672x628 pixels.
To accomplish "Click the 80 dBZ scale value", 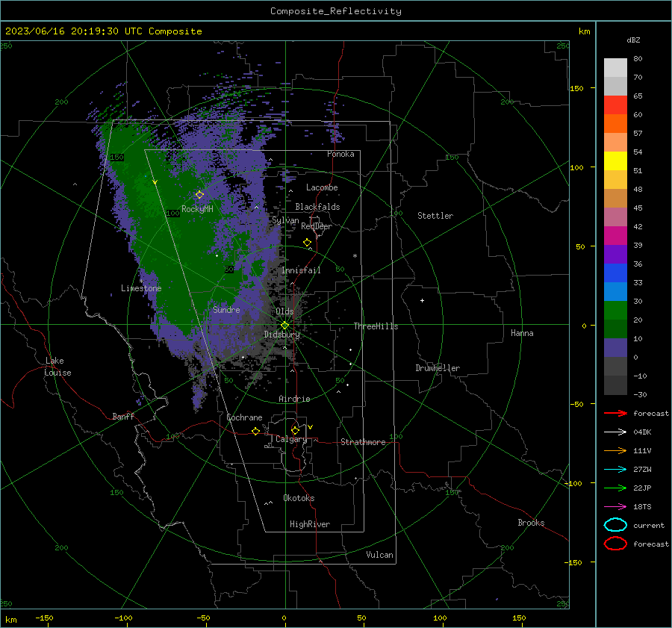I will [x=638, y=58].
